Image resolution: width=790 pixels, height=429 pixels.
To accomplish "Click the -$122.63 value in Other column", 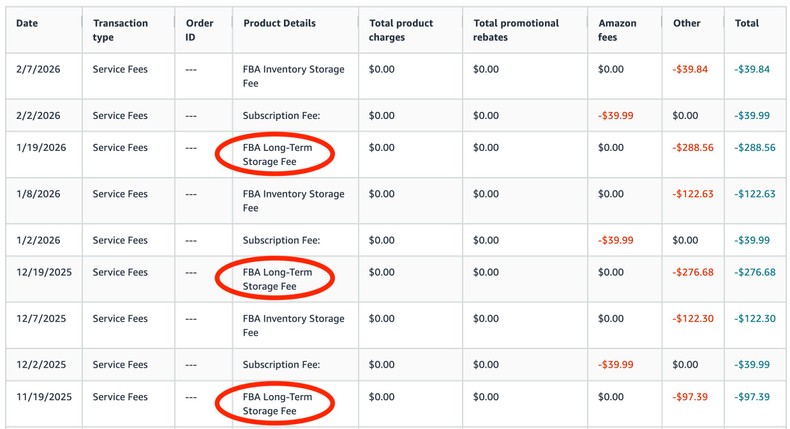I will pos(692,194).
